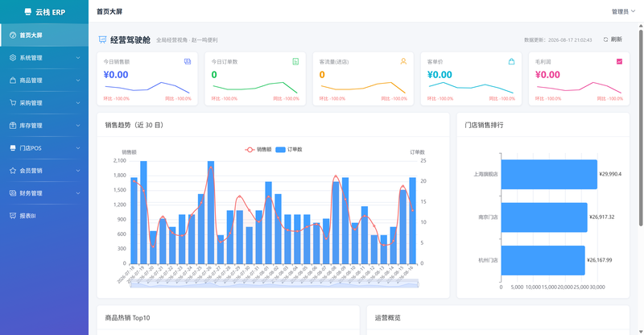
Task: Expand the 财务管理 chevron
Action: click(x=78, y=193)
